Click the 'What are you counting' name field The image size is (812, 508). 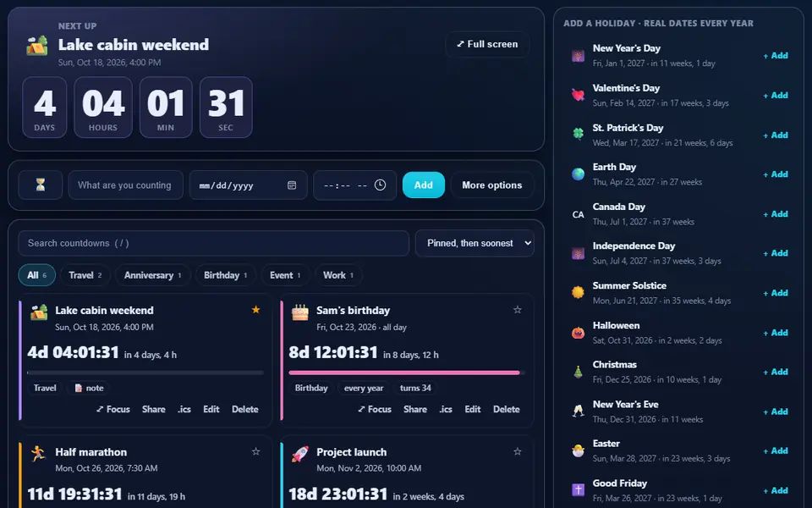(126, 185)
